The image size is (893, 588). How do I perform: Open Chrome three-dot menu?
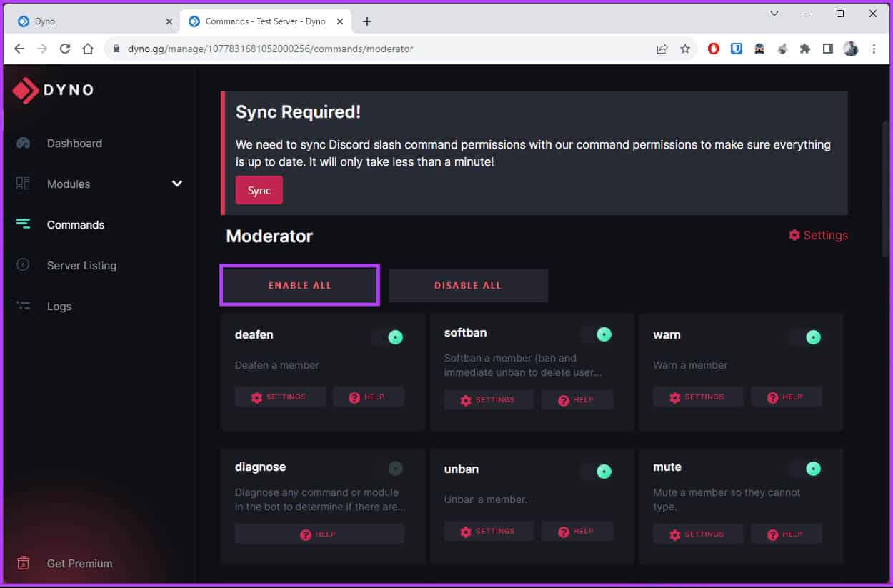click(874, 49)
